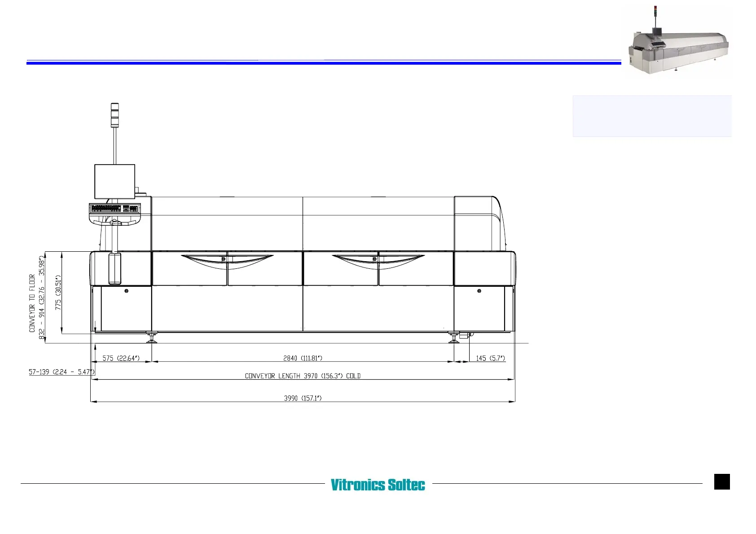The height and width of the screenshot is (534, 756).
Task: Select the "2840 (111.81")" dimension text
Action: pos(303,358)
